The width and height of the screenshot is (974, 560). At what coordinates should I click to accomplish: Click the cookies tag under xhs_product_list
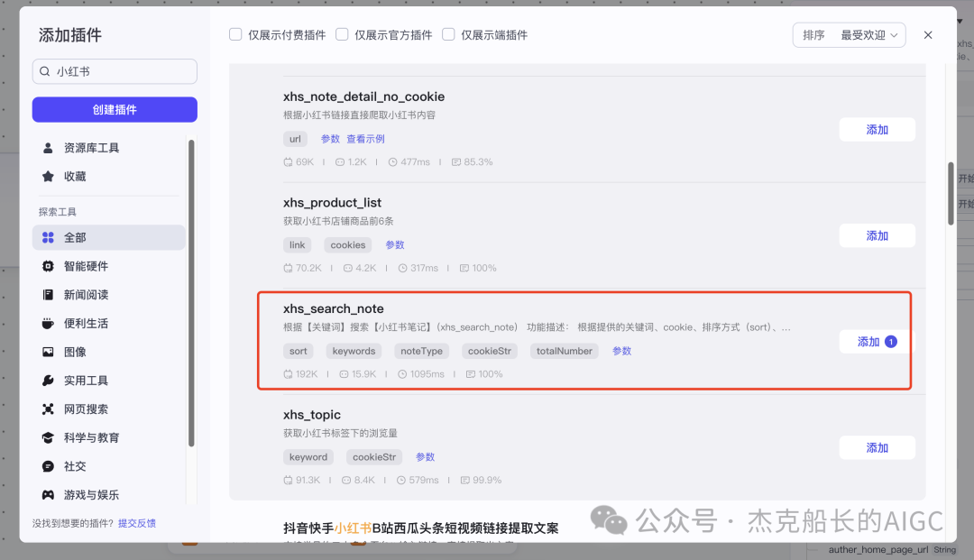(348, 245)
